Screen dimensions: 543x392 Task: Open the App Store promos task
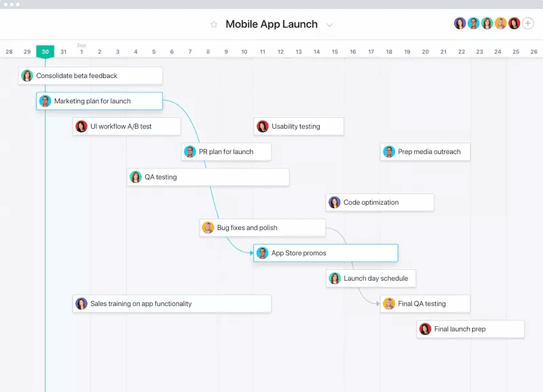tap(326, 253)
